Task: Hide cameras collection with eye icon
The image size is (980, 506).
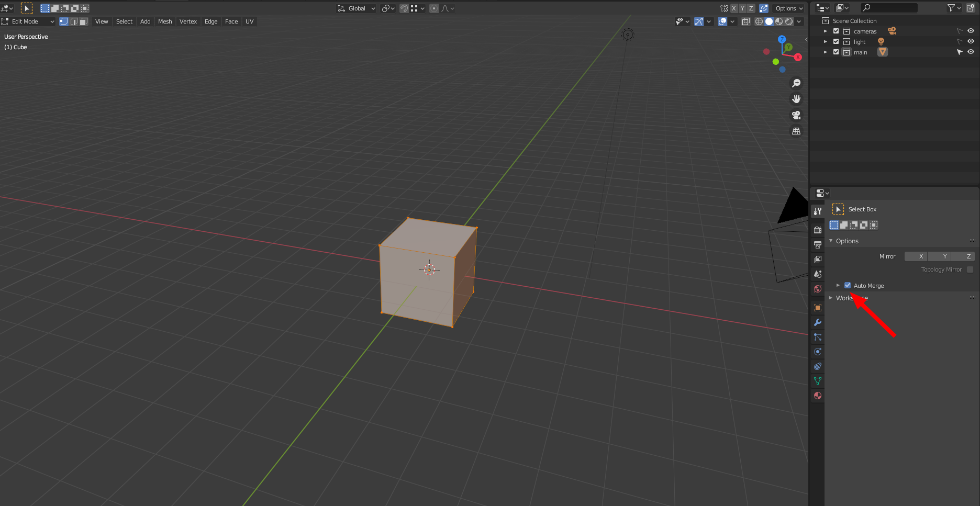Action: [971, 31]
